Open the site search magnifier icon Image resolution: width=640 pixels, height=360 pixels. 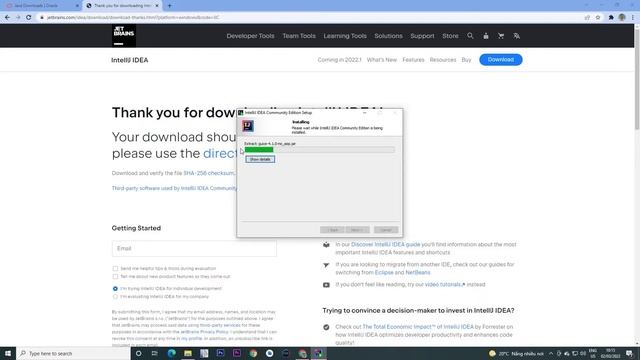tap(470, 36)
